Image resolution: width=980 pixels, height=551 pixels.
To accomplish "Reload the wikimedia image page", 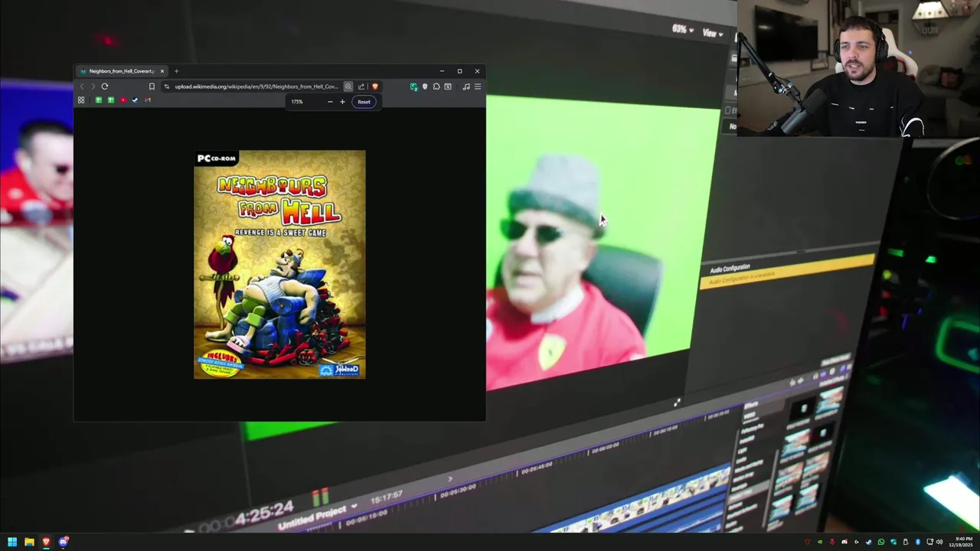I will (x=105, y=86).
